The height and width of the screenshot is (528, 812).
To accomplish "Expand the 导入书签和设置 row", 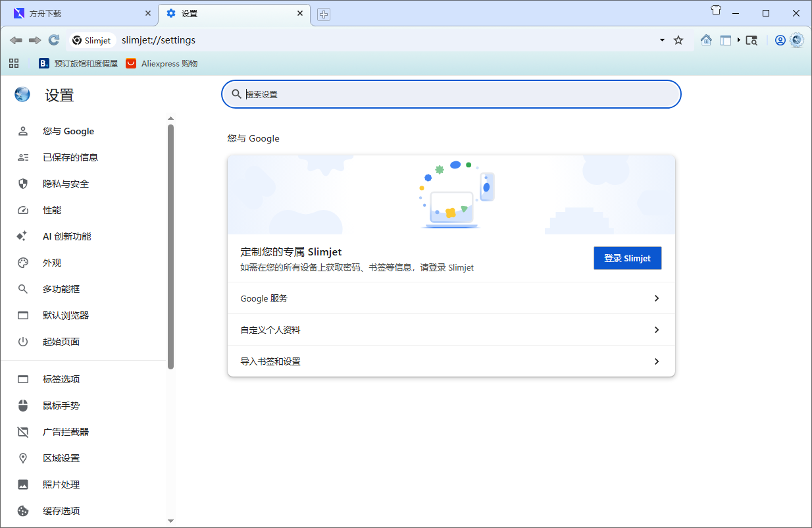I will (451, 361).
